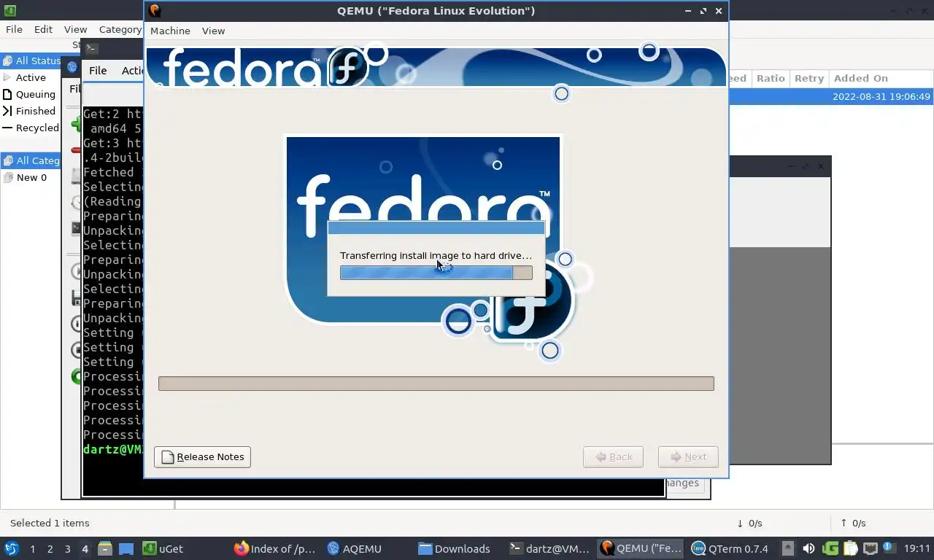Switch to workspace 2

click(x=50, y=549)
